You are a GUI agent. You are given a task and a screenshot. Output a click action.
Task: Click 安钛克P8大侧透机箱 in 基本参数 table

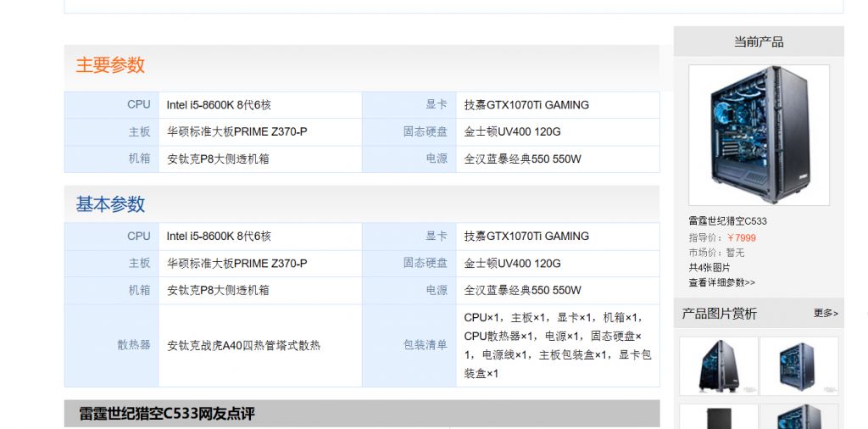click(218, 290)
